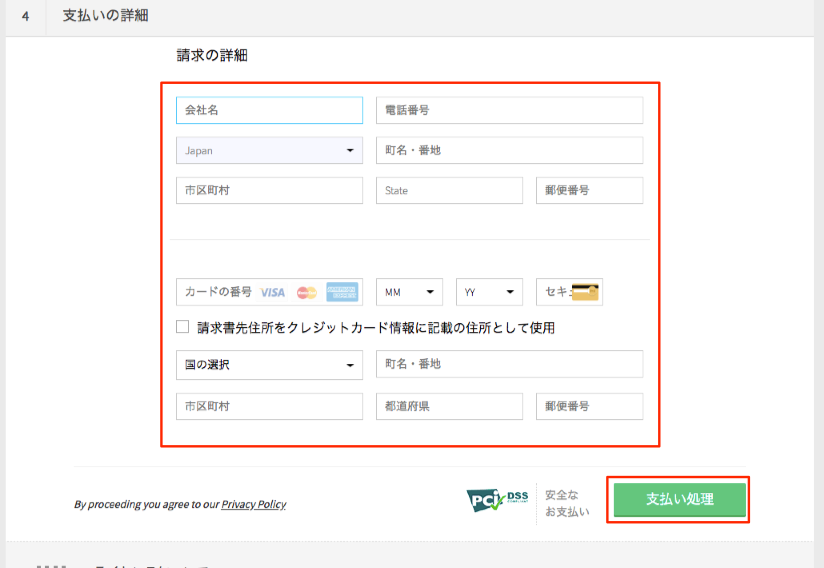Click the 会社名 company name field

point(268,110)
